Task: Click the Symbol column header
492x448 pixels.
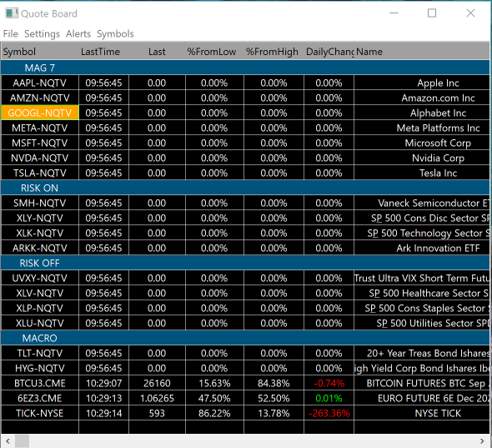Action: [x=40, y=52]
